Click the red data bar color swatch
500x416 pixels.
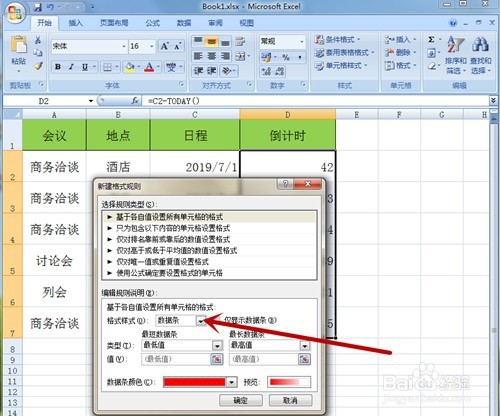click(x=194, y=382)
